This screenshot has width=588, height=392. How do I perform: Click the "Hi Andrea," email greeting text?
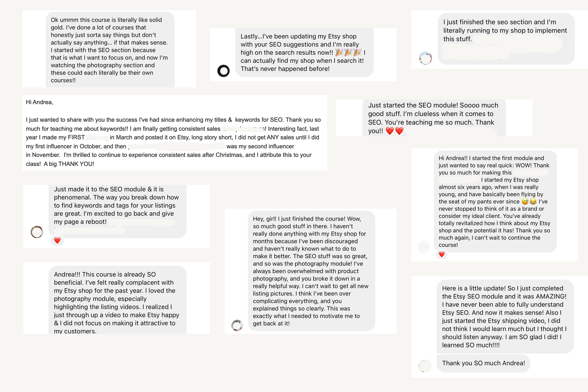point(40,102)
